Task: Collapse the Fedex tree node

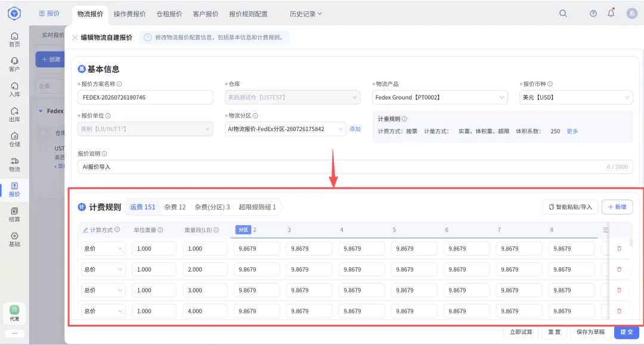Action: (41, 111)
